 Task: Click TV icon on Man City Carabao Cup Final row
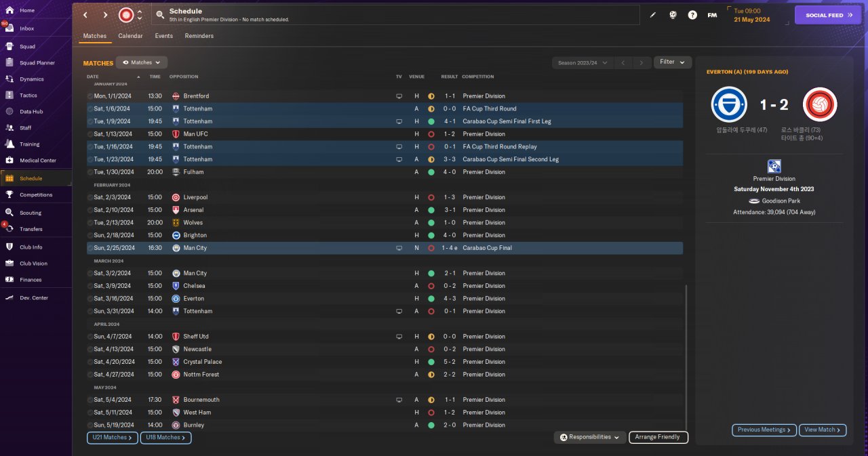[399, 248]
